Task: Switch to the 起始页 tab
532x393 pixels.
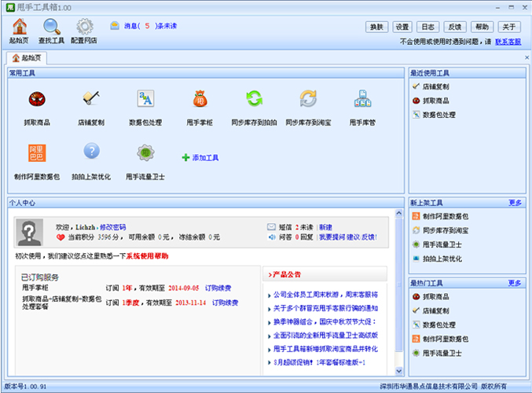Action: pyautogui.click(x=27, y=58)
